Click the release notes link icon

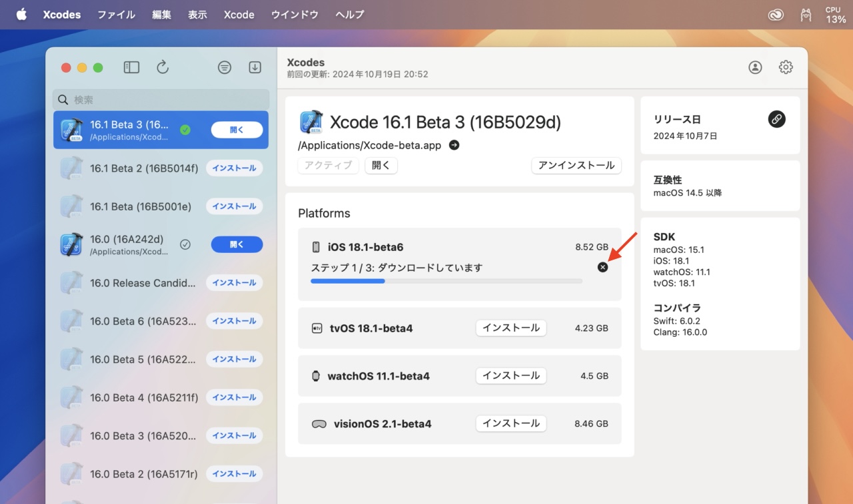(x=776, y=119)
